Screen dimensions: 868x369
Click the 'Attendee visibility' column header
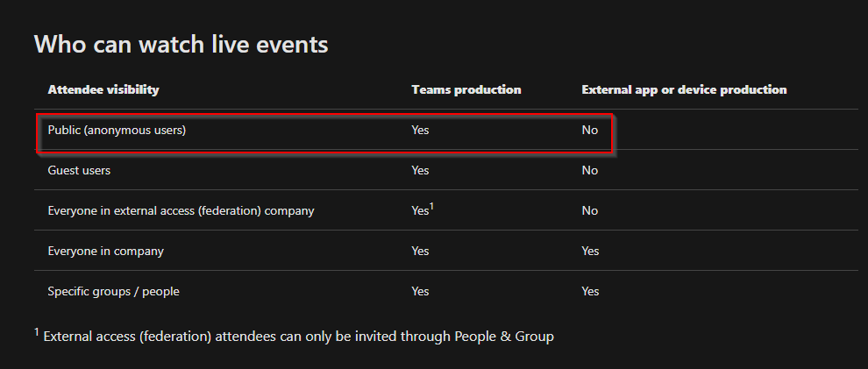coord(103,89)
